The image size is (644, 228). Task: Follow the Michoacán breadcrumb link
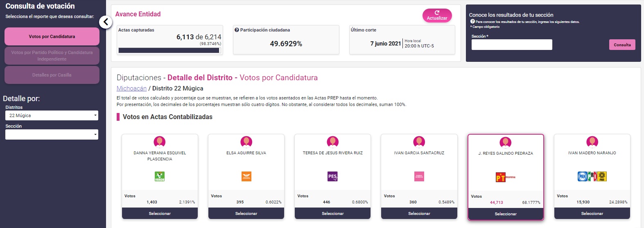pos(131,88)
